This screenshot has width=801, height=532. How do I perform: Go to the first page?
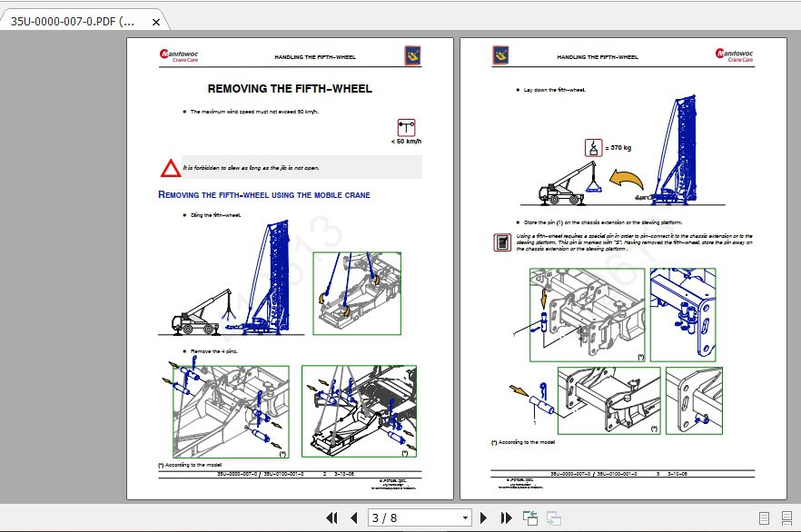(x=331, y=518)
